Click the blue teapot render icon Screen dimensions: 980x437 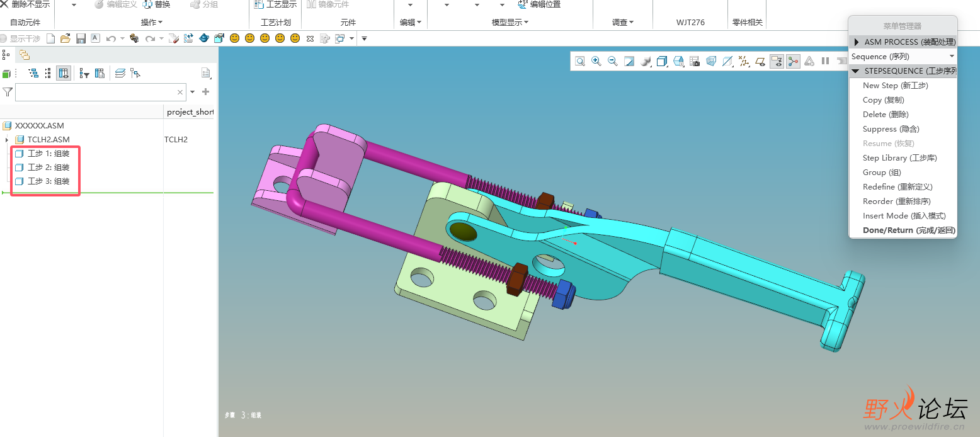(x=204, y=38)
